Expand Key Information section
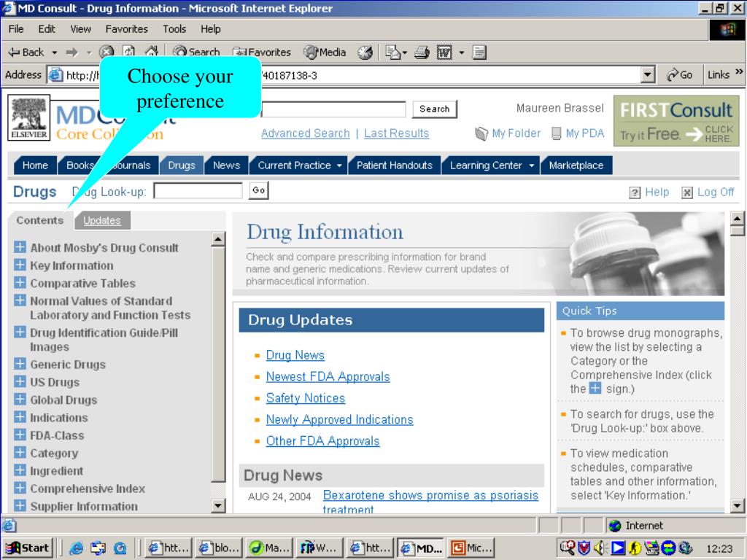Screen dimensions: 747x560 tap(20, 265)
